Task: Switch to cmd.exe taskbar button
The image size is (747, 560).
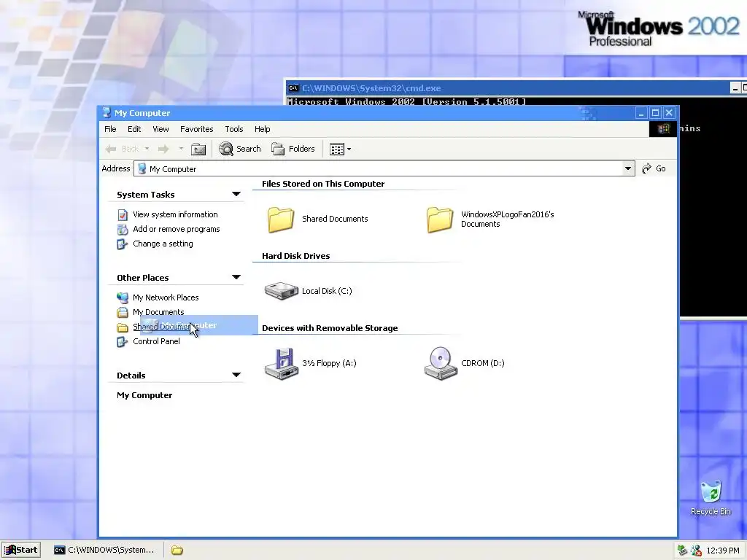Action: point(105,550)
